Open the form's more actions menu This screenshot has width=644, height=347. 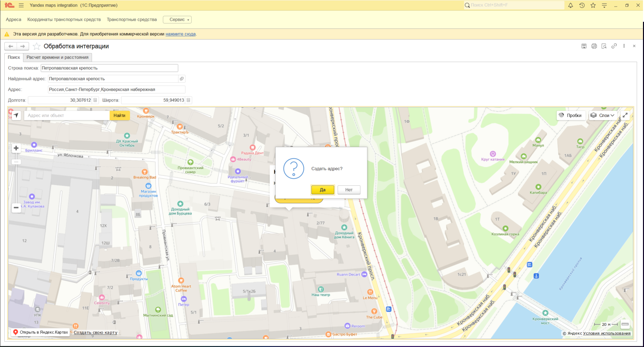click(x=624, y=46)
